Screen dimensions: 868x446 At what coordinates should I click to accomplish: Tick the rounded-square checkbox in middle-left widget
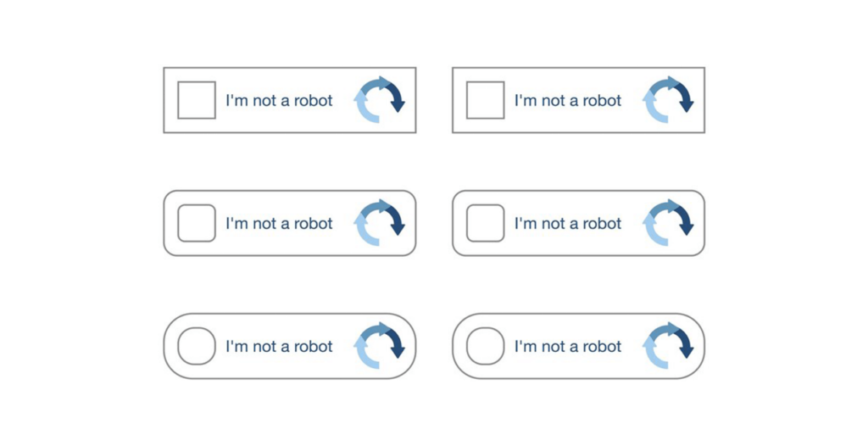click(x=197, y=223)
